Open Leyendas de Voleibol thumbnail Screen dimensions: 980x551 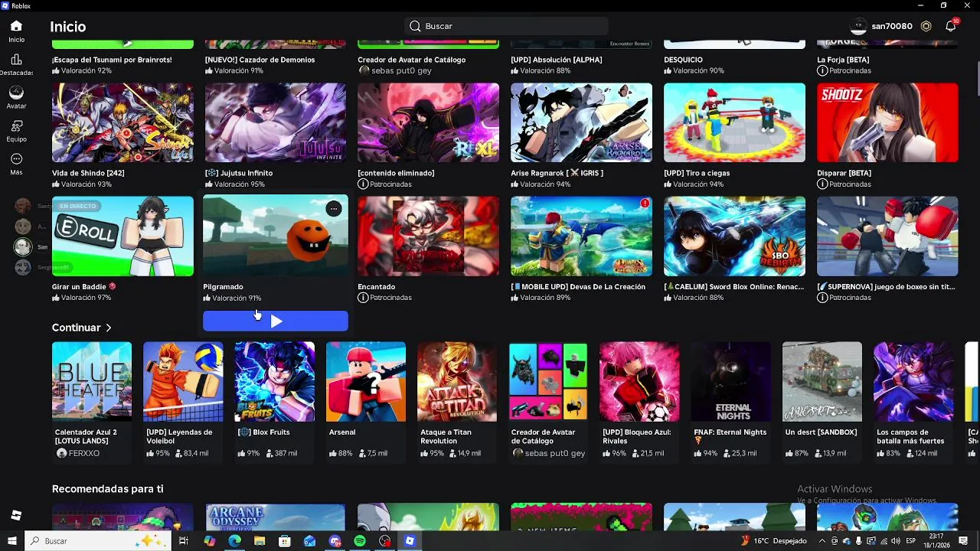[183, 382]
